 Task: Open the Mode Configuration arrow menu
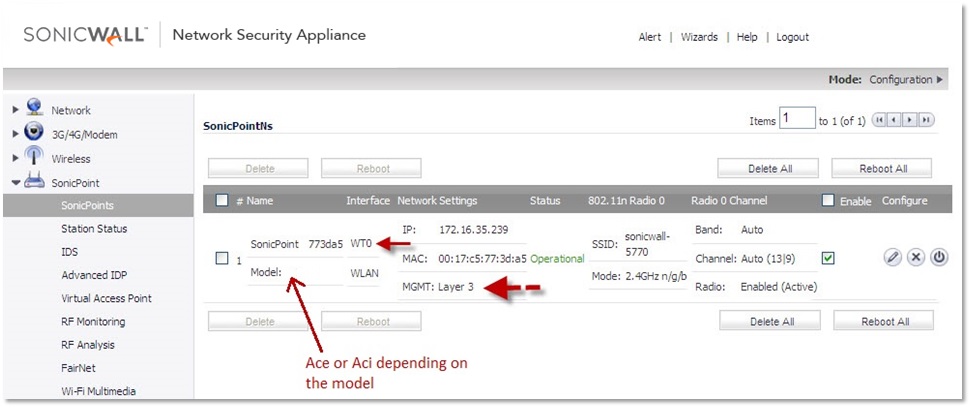(939, 80)
